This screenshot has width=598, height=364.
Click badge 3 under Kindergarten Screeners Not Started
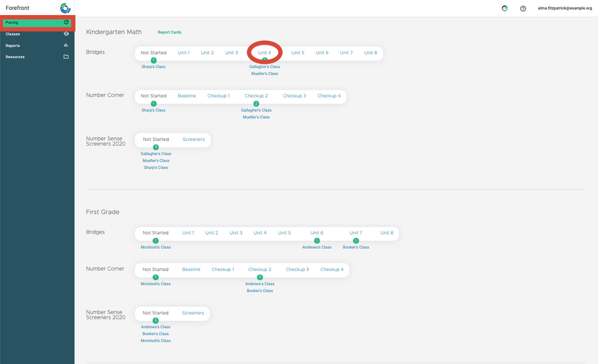pos(156,147)
